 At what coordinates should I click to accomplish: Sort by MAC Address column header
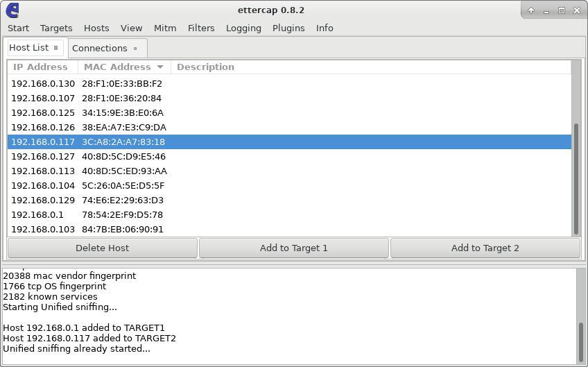(124, 67)
